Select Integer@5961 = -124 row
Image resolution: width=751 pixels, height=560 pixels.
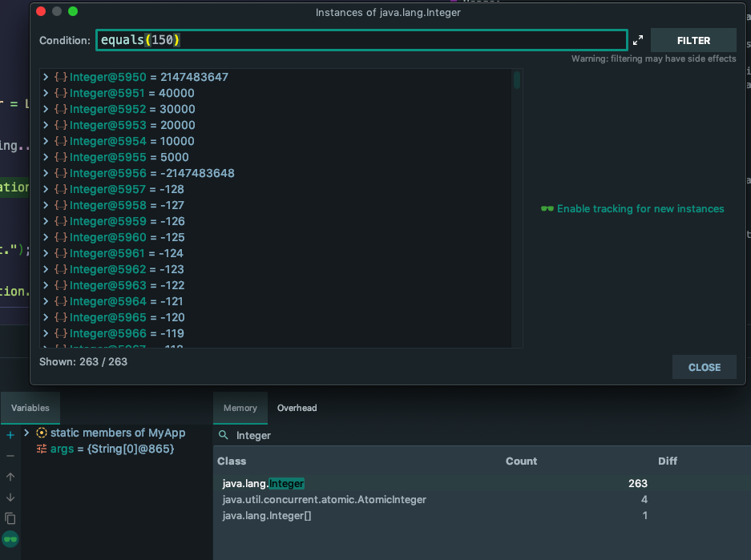click(276, 253)
